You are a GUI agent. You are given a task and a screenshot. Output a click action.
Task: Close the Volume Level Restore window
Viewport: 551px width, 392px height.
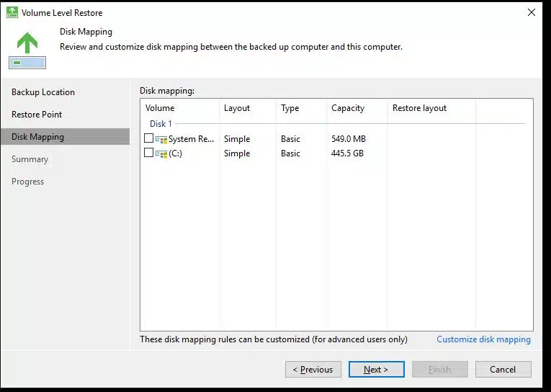(532, 12)
